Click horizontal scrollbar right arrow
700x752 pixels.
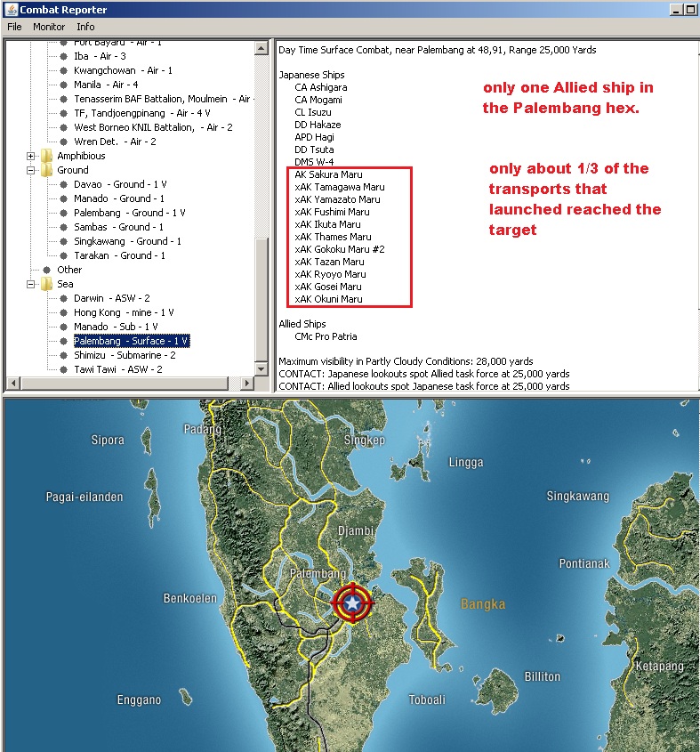coord(247,384)
